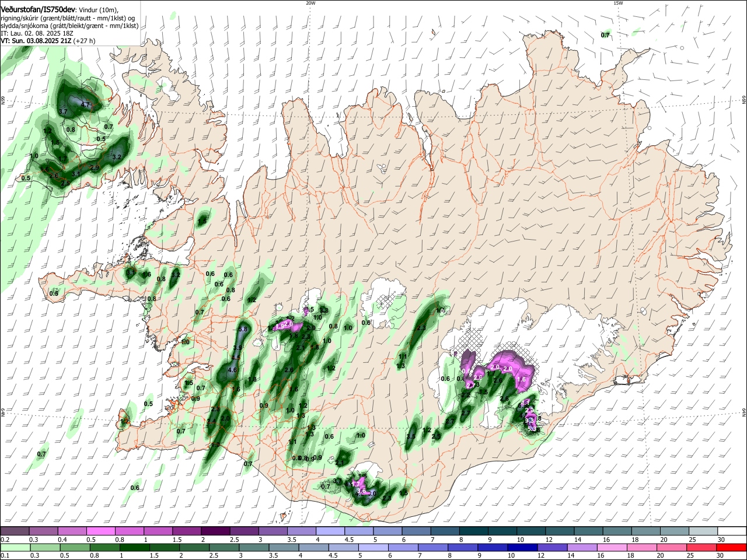Click the bright red 30 mm rain swatch
The image size is (747, 560).
tap(731, 547)
